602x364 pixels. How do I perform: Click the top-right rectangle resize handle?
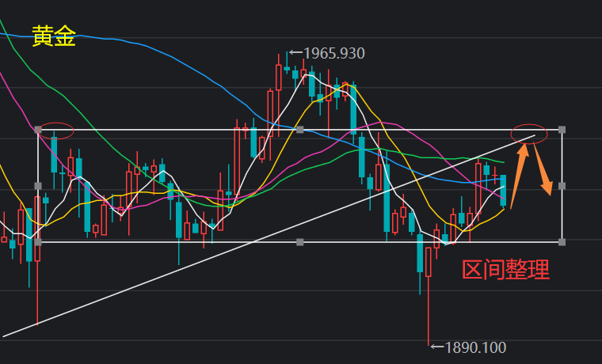click(x=562, y=129)
